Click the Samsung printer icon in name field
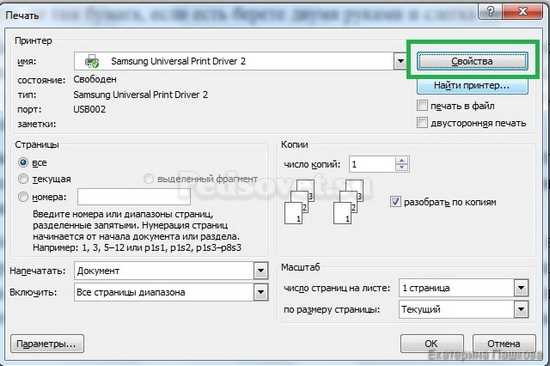The image size is (550, 366). coord(92,61)
